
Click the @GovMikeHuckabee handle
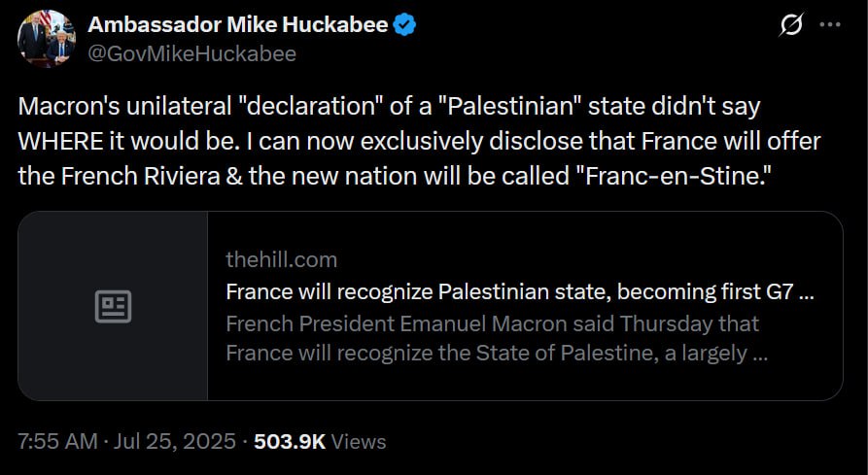(191, 53)
